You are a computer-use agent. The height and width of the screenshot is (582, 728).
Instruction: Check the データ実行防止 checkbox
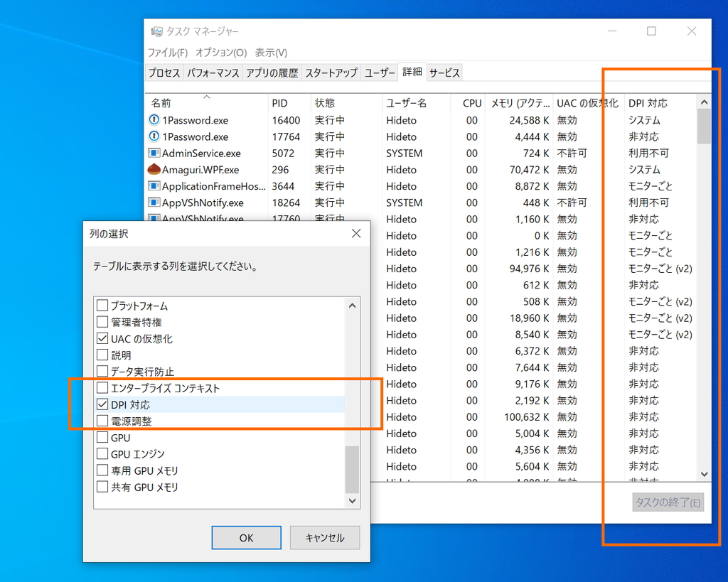(101, 371)
